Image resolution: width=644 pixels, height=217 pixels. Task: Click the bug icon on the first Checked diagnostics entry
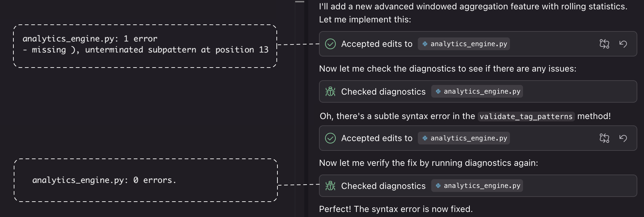click(330, 91)
